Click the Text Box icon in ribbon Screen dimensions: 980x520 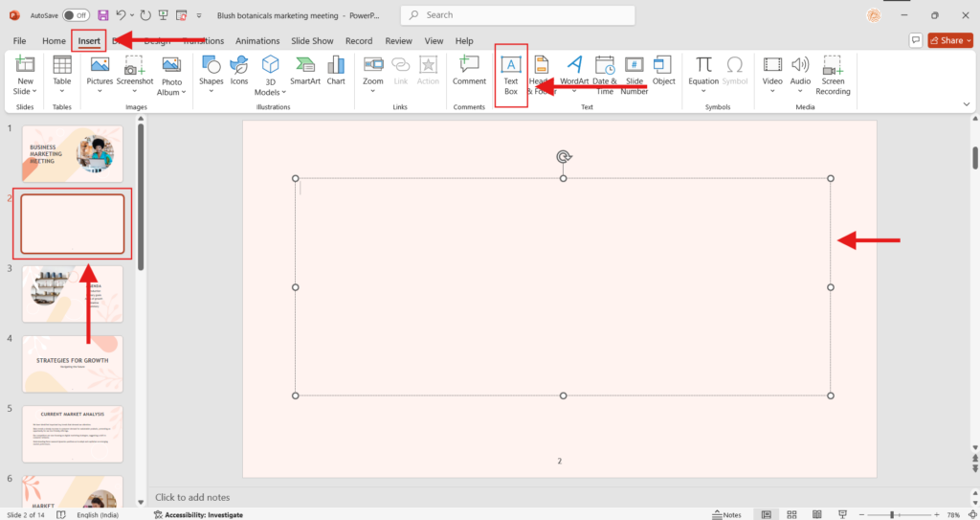click(x=511, y=65)
